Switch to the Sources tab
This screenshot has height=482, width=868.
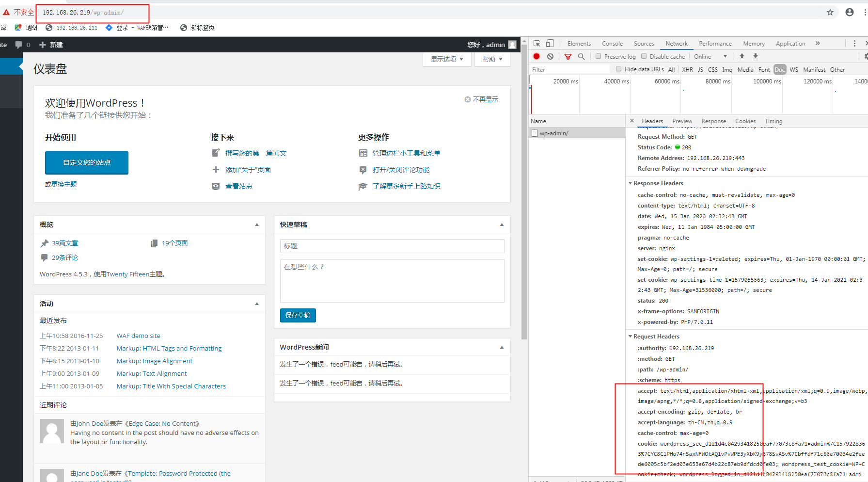point(644,44)
